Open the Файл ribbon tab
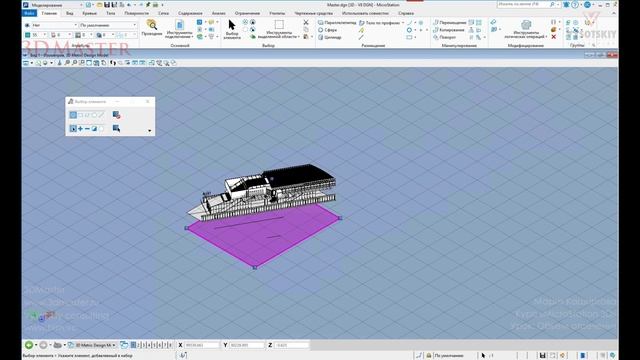 point(29,13)
